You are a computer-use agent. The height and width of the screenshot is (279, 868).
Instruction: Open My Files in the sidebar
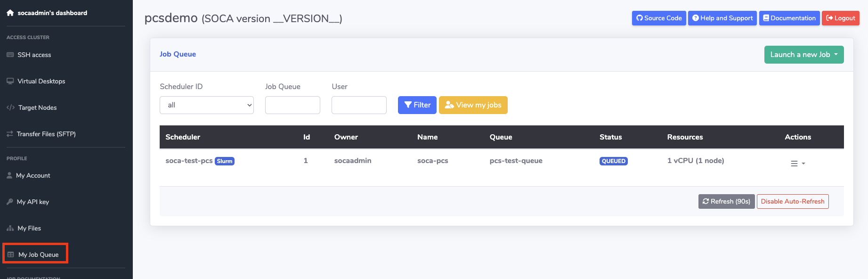click(29, 228)
